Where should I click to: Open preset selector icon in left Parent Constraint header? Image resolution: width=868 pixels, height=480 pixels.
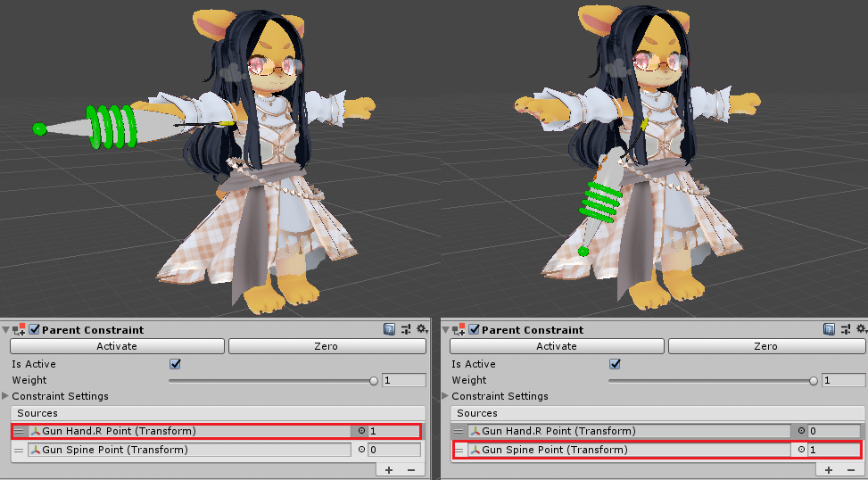click(x=406, y=329)
